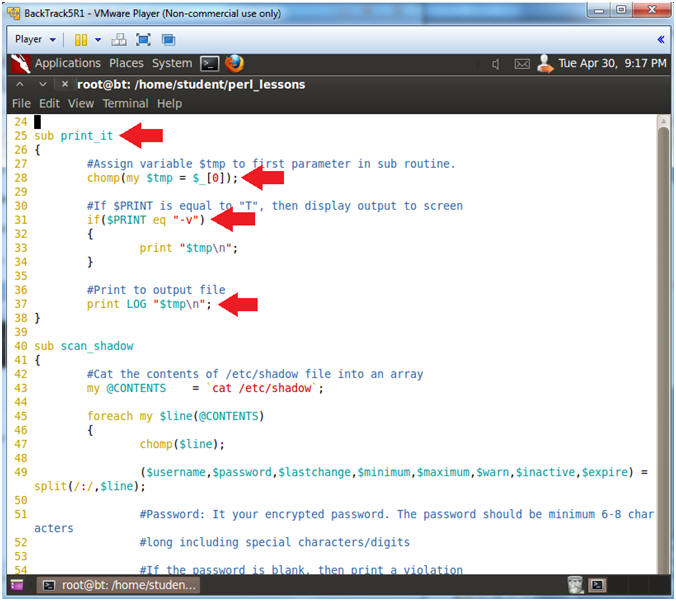Open the terminal View menu
Viewport: 676px width, 601px height.
pos(81,104)
